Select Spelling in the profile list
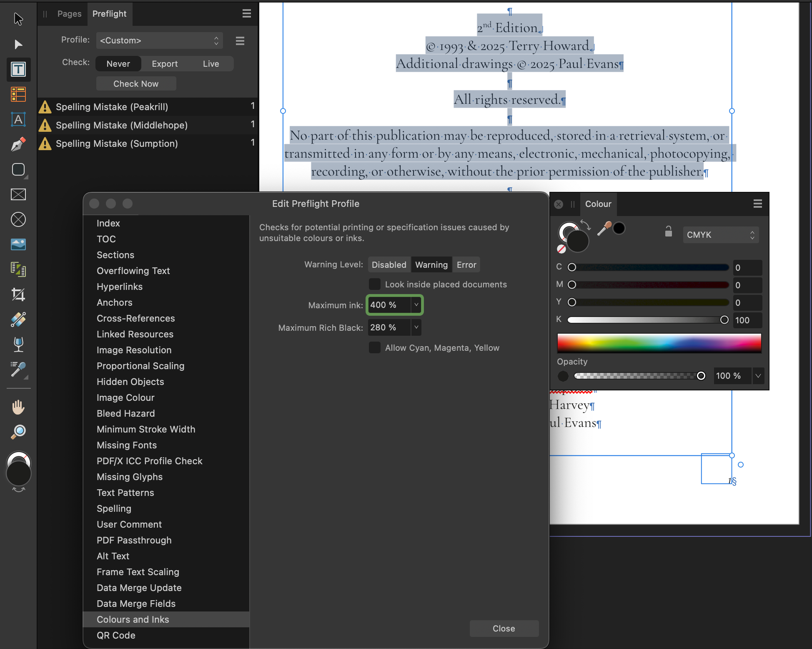Viewport: 812px width, 649px height. tap(114, 508)
